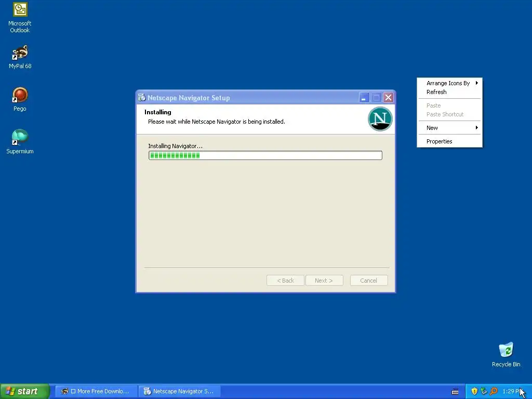Select the Microsoft Outlook desktop icon
The width and height of the screenshot is (532, 399).
coord(20,18)
